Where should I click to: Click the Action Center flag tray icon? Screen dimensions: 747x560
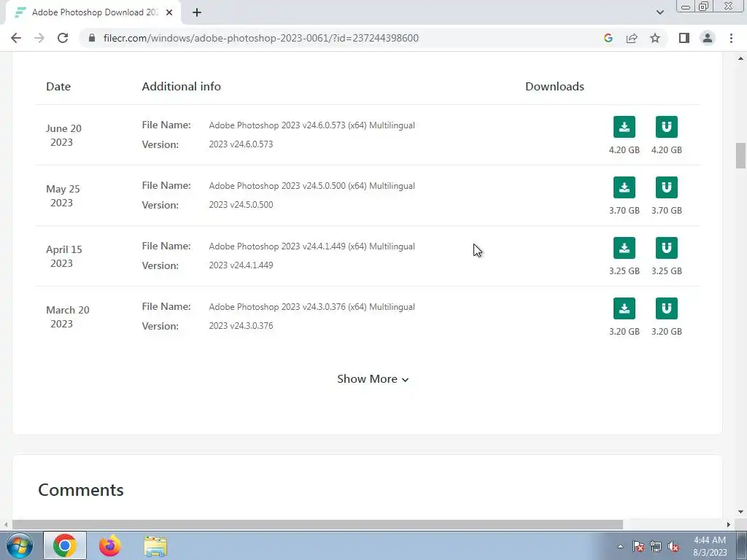(x=638, y=547)
